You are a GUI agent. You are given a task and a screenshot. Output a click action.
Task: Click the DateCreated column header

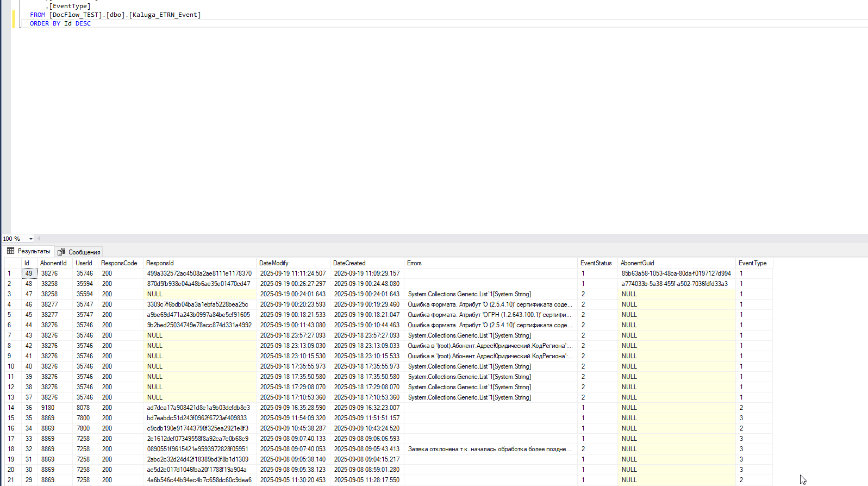[367, 263]
